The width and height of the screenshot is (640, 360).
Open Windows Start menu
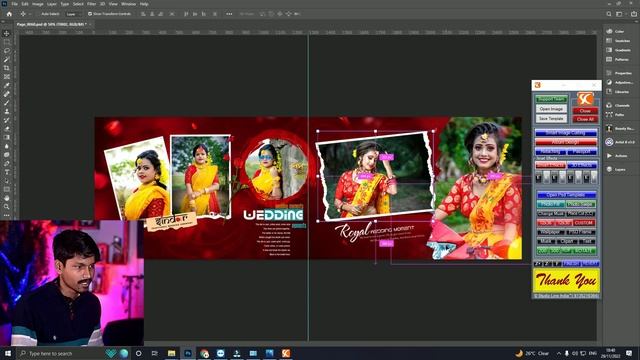[7, 353]
